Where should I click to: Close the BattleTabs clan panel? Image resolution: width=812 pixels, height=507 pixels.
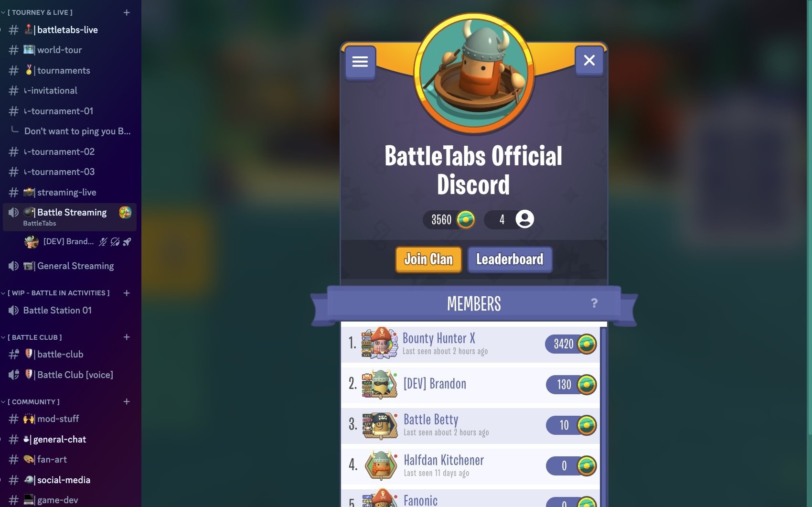(x=589, y=61)
